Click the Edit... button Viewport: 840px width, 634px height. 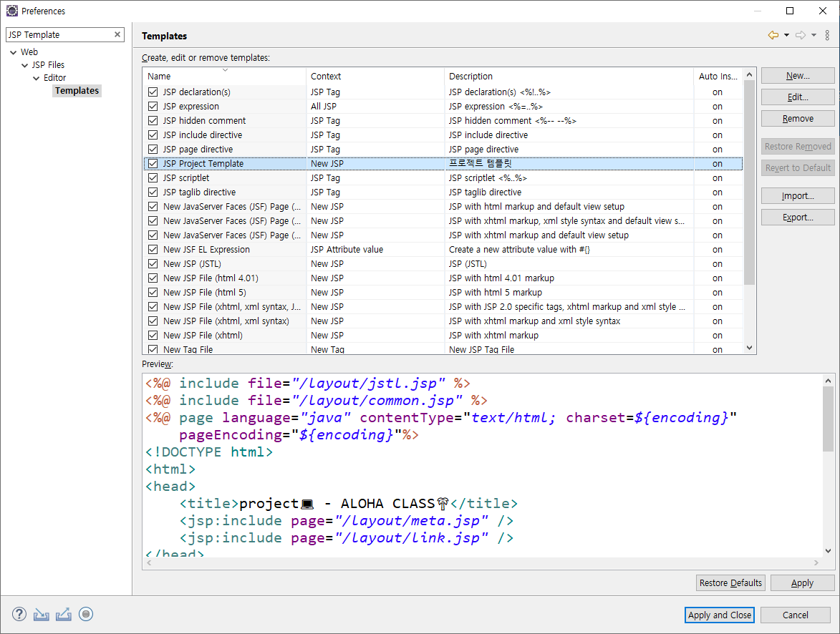pyautogui.click(x=798, y=97)
